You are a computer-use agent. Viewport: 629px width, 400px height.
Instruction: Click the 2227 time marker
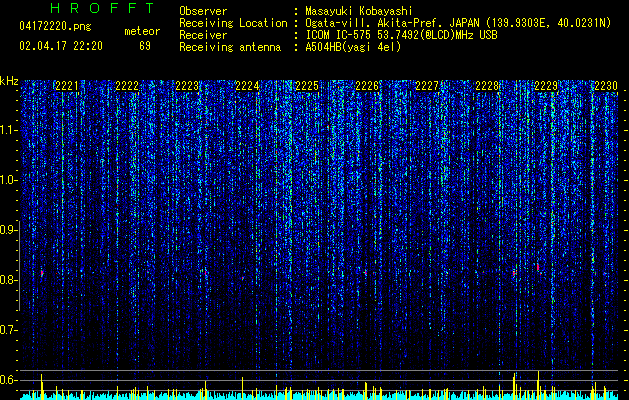point(427,86)
